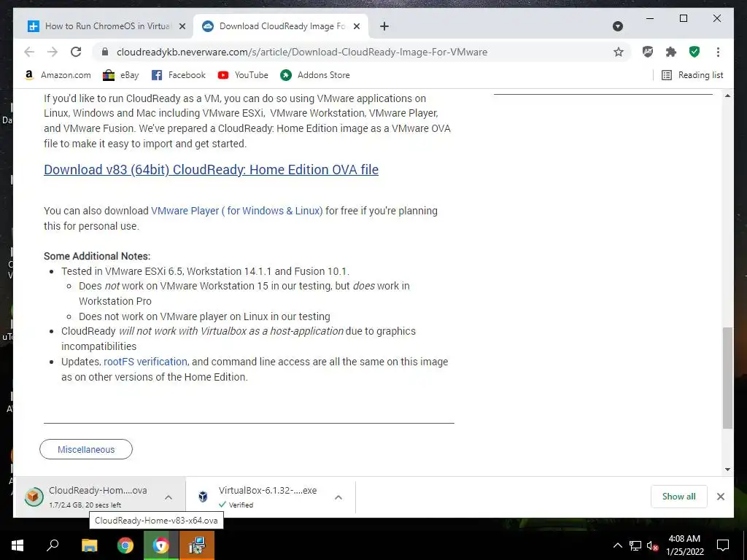Screen dimensions: 747x560
Task: Bookmark this page with the star icon
Action: coord(619,52)
